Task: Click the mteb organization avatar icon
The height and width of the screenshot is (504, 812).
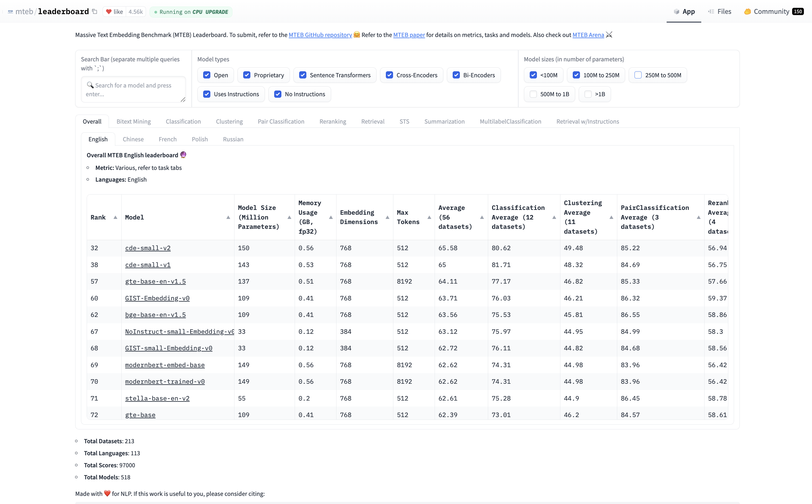Action: (10, 12)
